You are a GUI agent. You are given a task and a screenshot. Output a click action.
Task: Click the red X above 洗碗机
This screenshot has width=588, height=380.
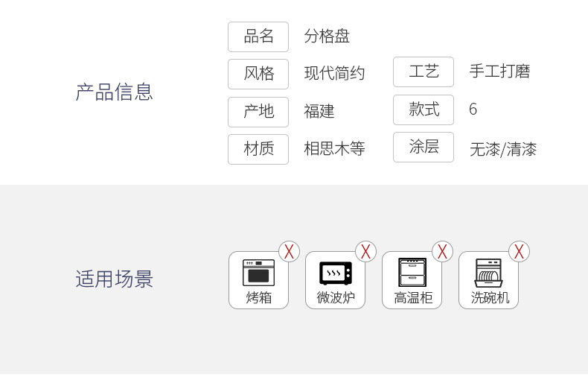click(x=519, y=252)
